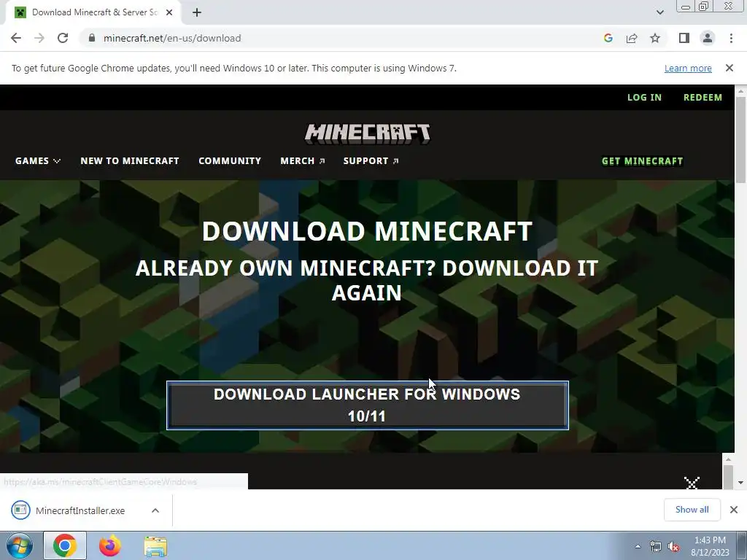Open the tab search dropdown arrow
747x560 pixels.
[x=659, y=12]
